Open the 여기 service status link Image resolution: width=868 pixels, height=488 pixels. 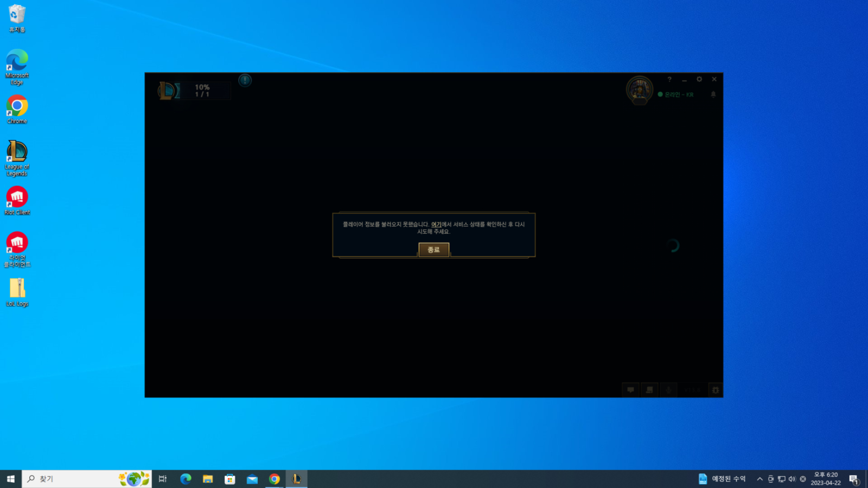[436, 224]
